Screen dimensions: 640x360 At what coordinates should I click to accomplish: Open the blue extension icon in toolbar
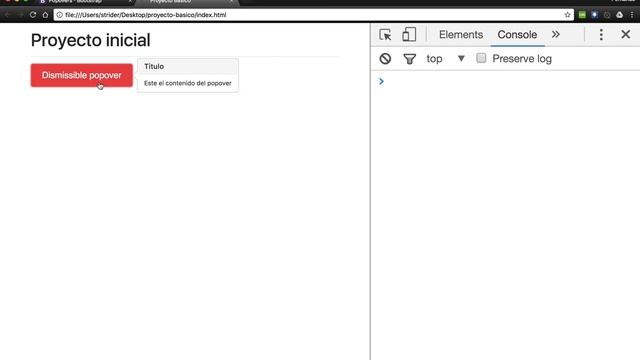coord(594,15)
